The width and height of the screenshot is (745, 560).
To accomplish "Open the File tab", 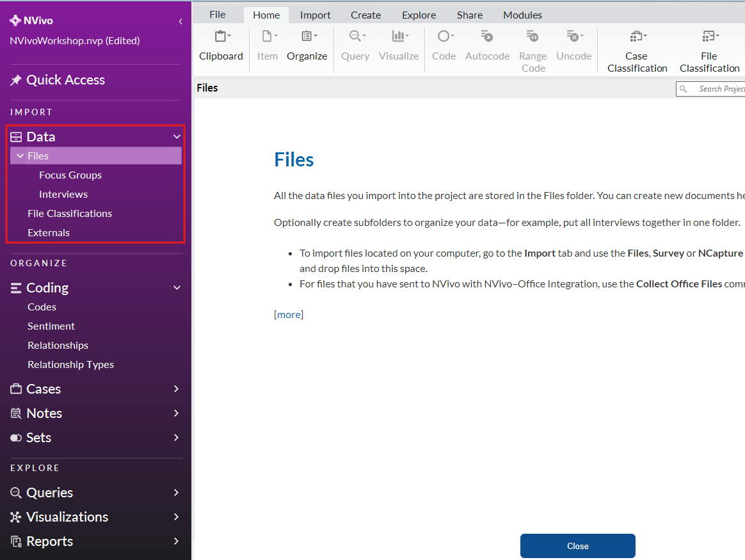I will coord(218,15).
